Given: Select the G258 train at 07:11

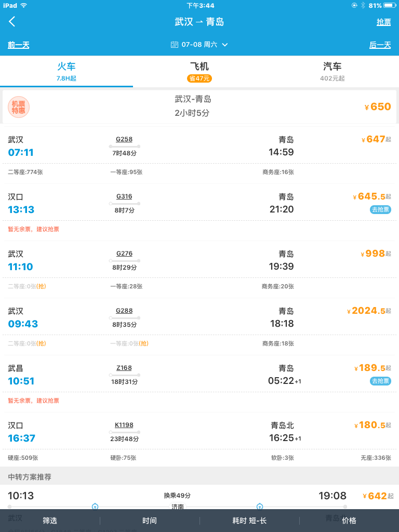Looking at the screenshot, I should coord(199,155).
